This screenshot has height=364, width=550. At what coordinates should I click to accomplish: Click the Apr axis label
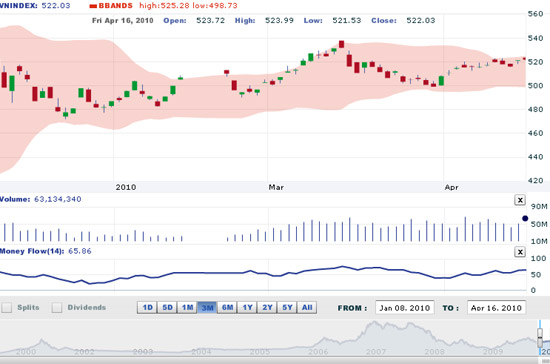(451, 187)
